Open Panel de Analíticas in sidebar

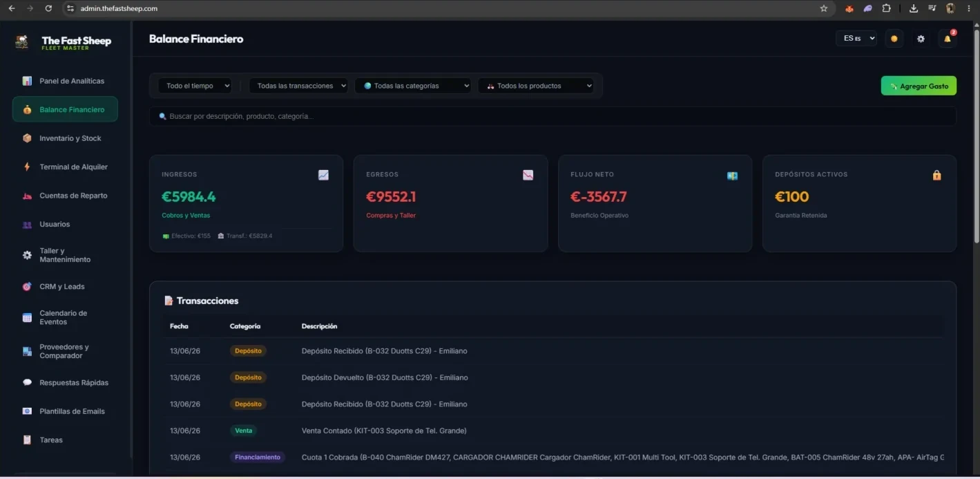pos(65,81)
